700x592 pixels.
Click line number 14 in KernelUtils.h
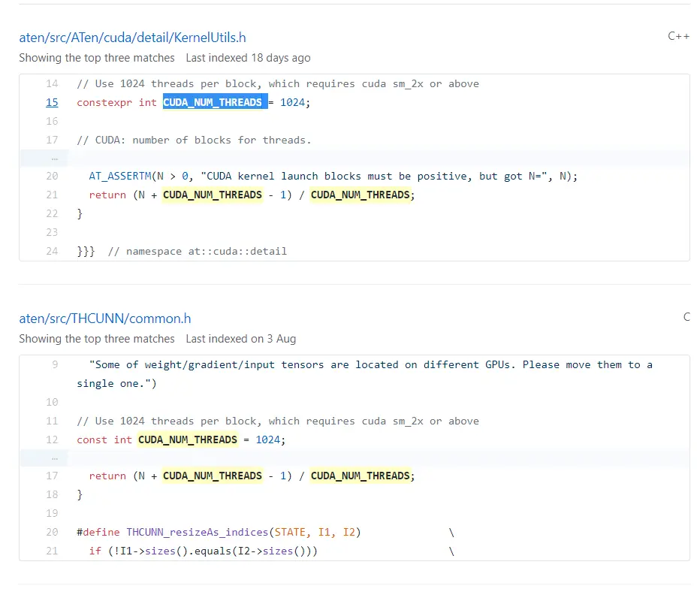click(x=52, y=83)
